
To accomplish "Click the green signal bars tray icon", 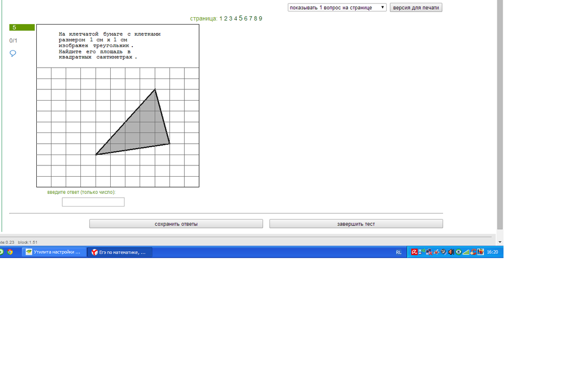I will click(465, 252).
